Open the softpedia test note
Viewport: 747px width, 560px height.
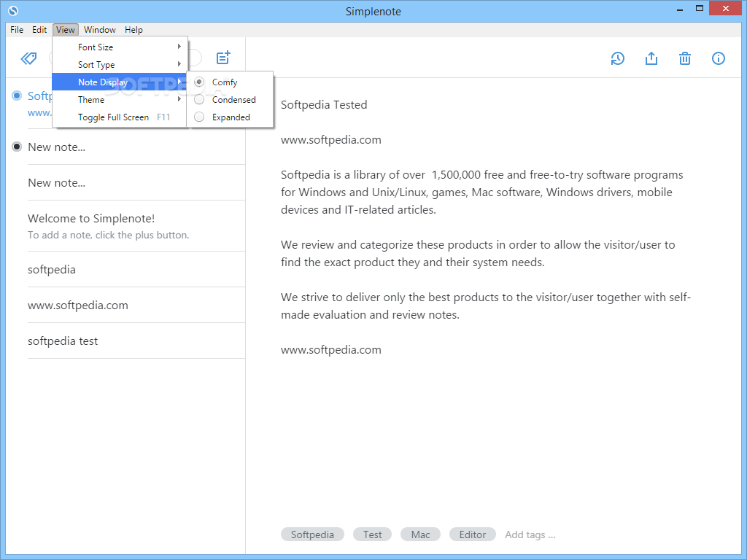pos(136,341)
